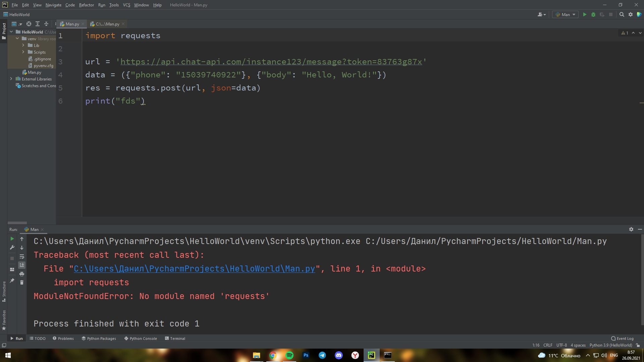The height and width of the screenshot is (362, 644).
Task: Click the Stop square icon in Run panel
Action: pos(12,258)
